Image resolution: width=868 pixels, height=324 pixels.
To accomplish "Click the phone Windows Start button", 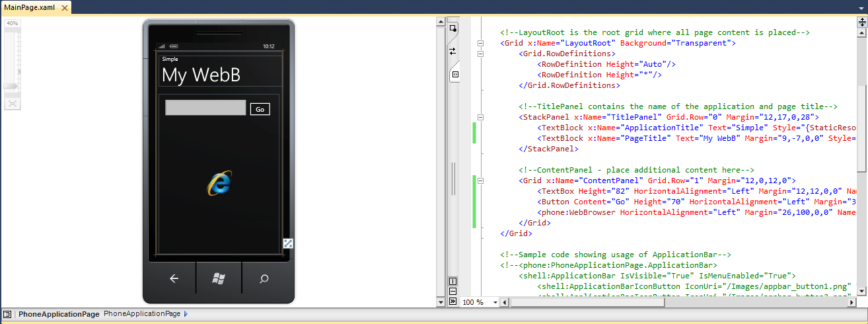I will tap(219, 278).
